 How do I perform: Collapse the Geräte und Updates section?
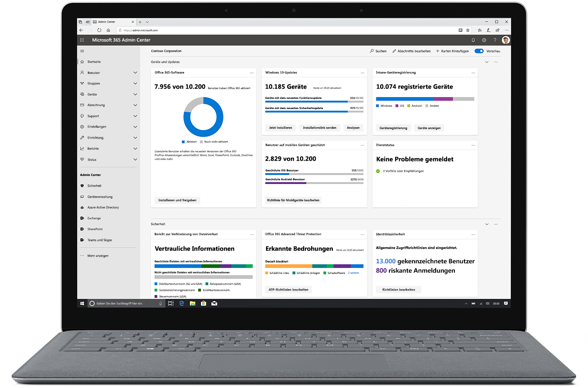(x=487, y=62)
